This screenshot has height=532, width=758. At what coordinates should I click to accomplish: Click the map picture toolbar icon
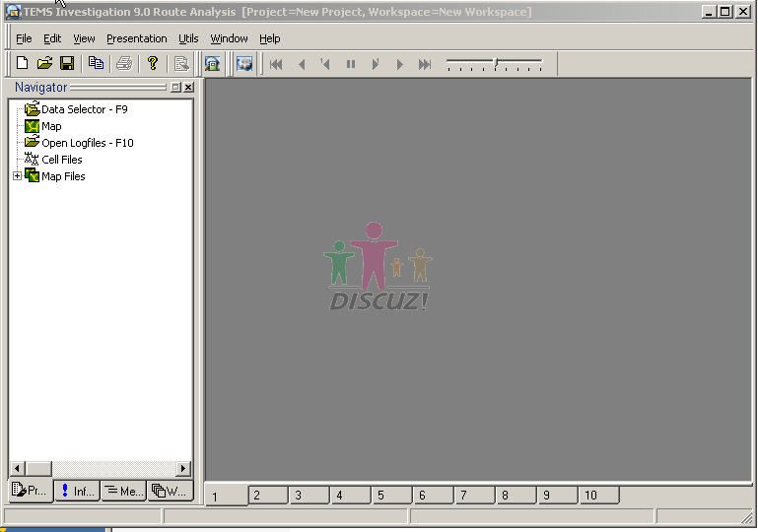244,64
